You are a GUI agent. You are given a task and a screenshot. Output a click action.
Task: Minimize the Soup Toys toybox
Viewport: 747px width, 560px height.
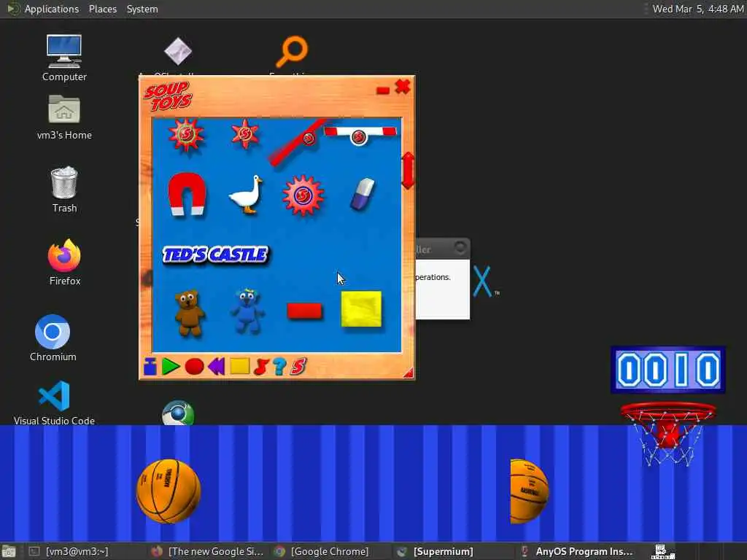[x=383, y=90]
